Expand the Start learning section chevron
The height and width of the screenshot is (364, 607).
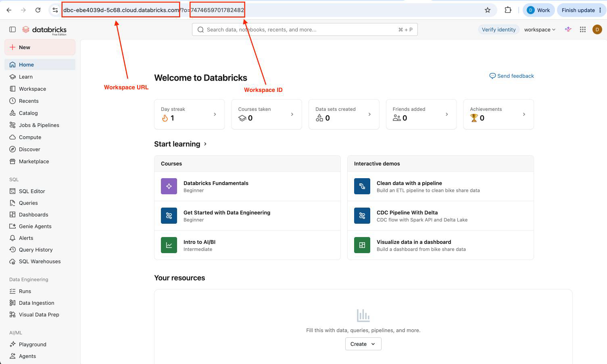pos(205,144)
